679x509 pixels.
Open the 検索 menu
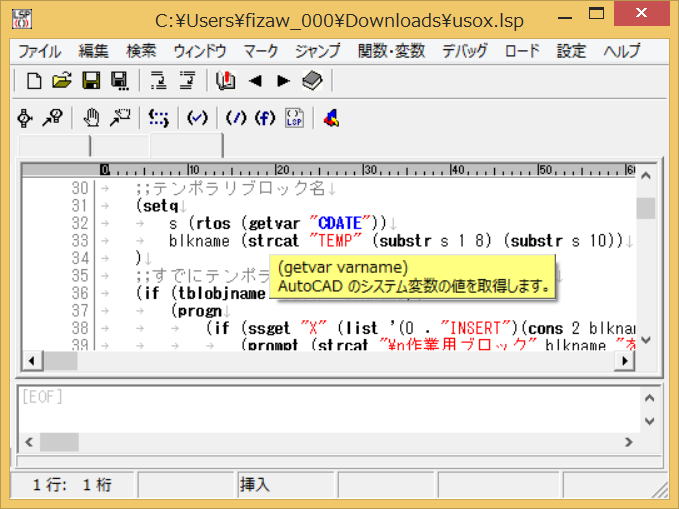[x=141, y=51]
